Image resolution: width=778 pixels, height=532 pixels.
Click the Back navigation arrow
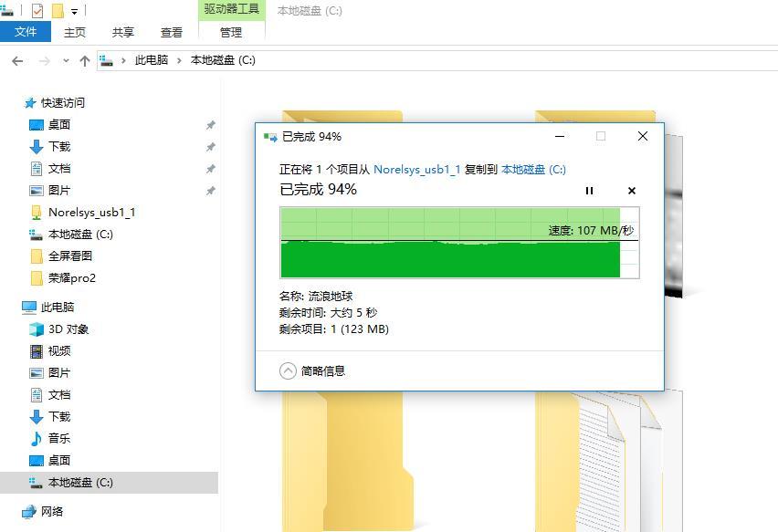17,60
